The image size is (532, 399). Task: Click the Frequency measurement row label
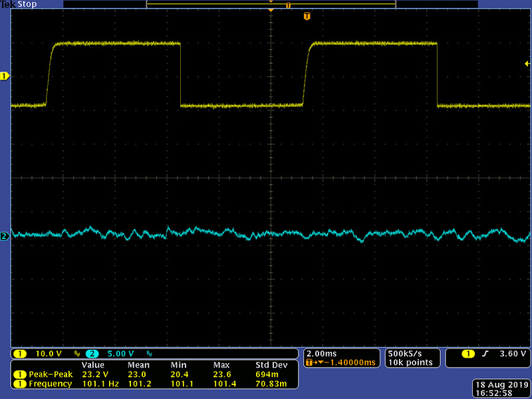pyautogui.click(x=50, y=384)
